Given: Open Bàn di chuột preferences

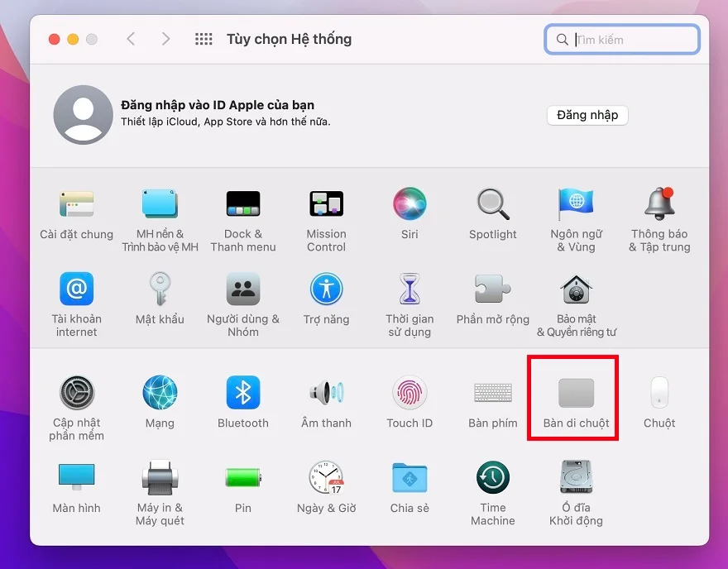Looking at the screenshot, I should click(572, 397).
